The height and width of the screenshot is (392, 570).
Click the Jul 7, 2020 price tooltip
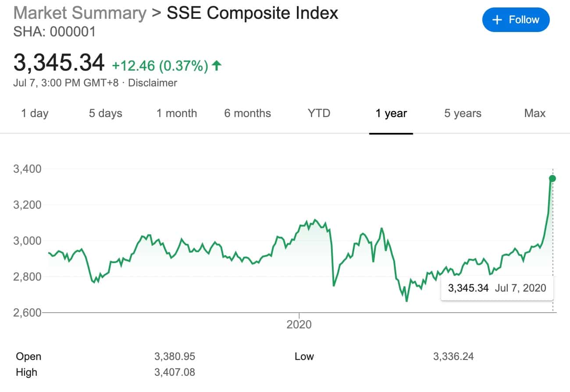point(497,288)
